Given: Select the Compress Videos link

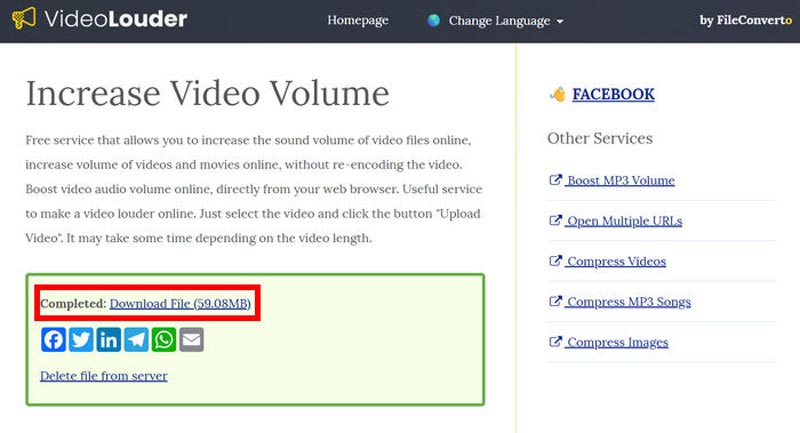Looking at the screenshot, I should [616, 262].
